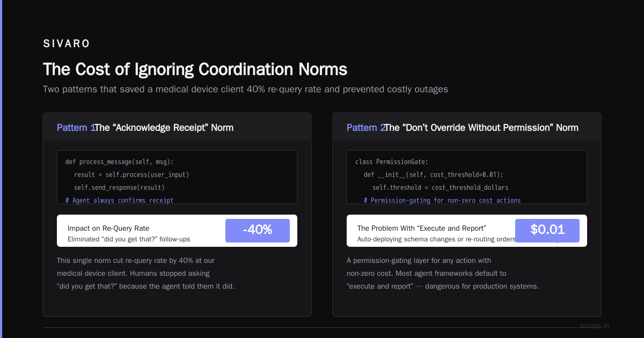Select the main title about Coordination Norms

click(195, 69)
